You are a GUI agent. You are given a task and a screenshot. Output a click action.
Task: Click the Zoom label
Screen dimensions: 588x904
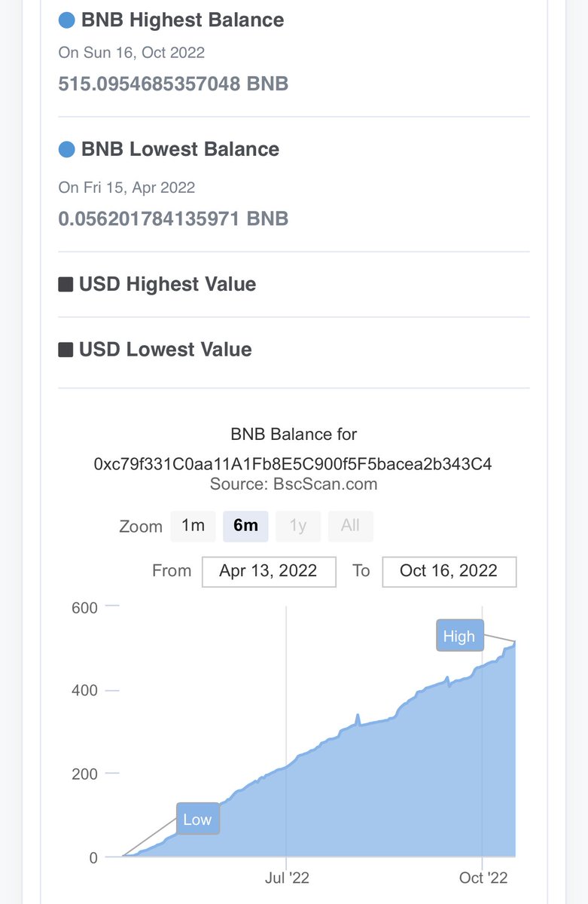point(141,527)
